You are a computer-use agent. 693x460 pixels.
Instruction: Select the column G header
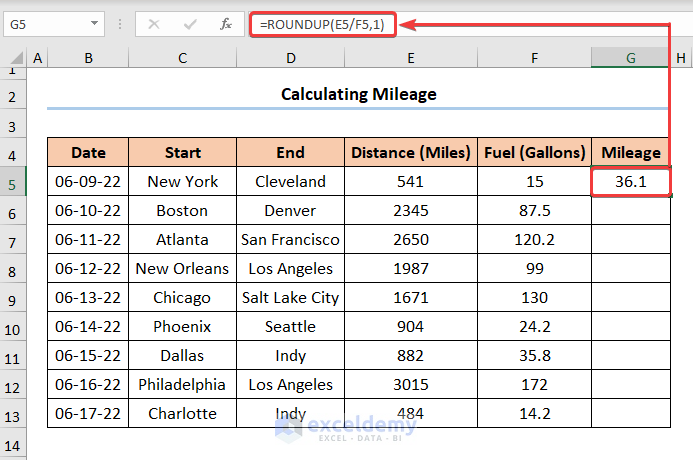click(631, 59)
